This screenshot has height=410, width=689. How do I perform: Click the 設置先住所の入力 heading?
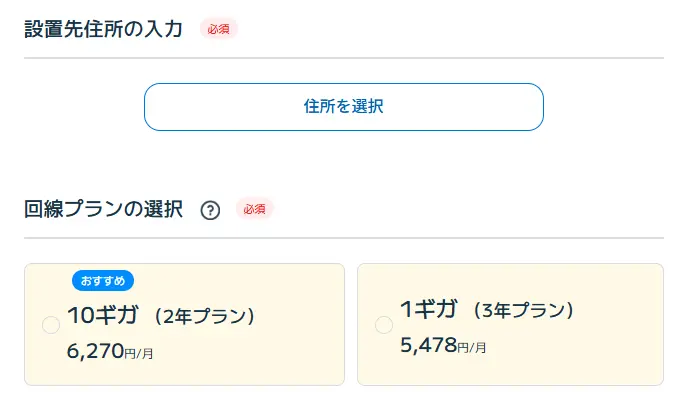103,28
